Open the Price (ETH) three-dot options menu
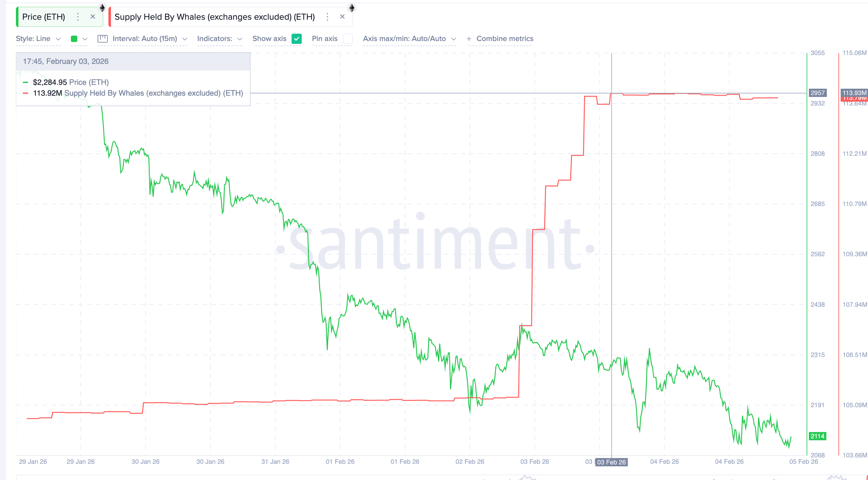Screen dimensions: 868x480 tap(78, 16)
